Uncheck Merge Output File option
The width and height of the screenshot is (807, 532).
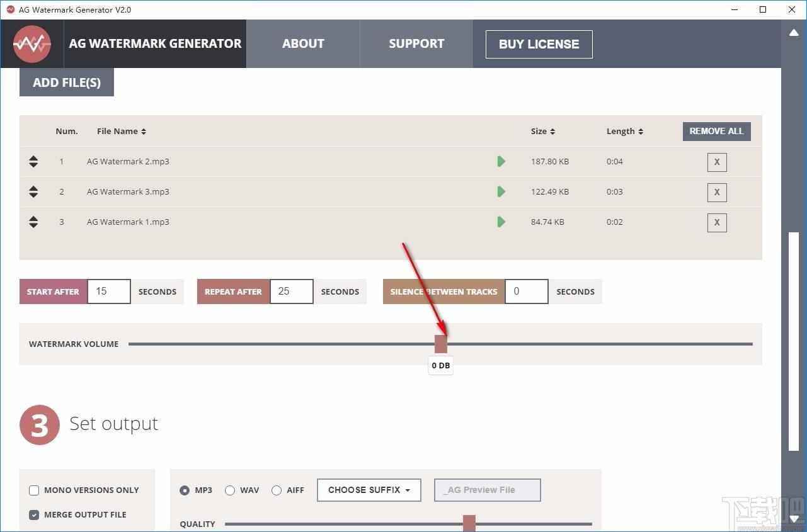click(34, 515)
